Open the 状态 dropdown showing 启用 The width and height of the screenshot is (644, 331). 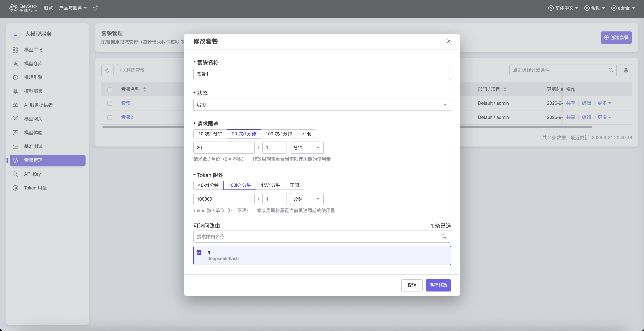322,105
